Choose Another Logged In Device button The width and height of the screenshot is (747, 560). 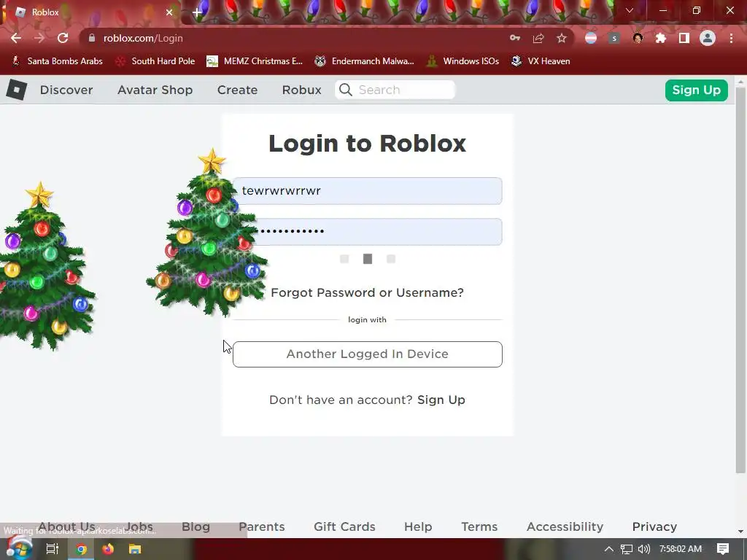(368, 354)
